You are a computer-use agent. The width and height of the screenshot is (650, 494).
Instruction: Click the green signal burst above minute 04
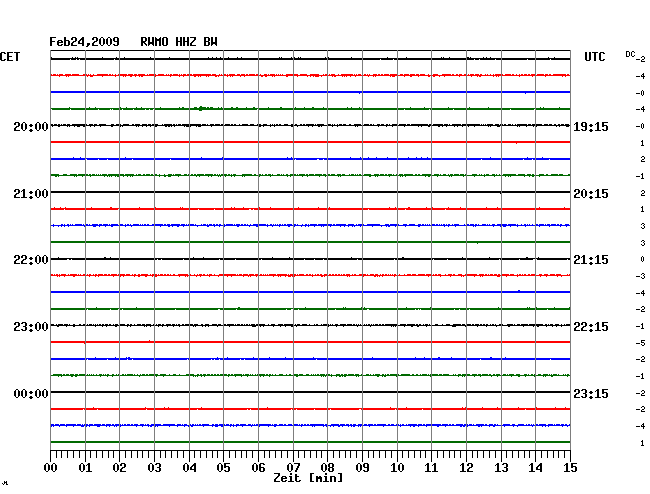tap(203, 109)
